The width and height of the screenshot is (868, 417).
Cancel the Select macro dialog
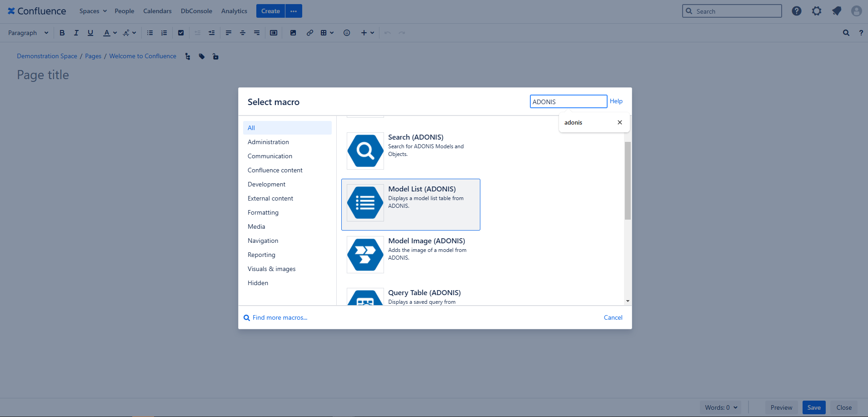(x=613, y=317)
